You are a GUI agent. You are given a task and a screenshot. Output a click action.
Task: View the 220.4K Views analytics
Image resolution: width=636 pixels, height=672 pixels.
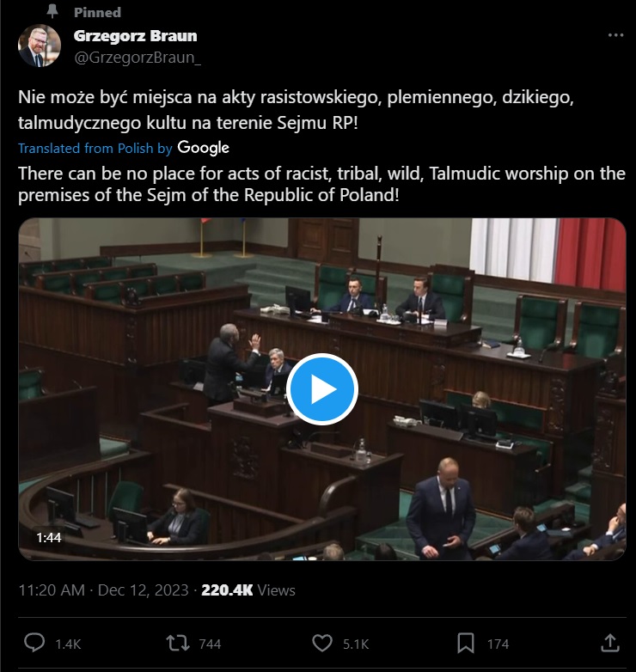[x=248, y=590]
